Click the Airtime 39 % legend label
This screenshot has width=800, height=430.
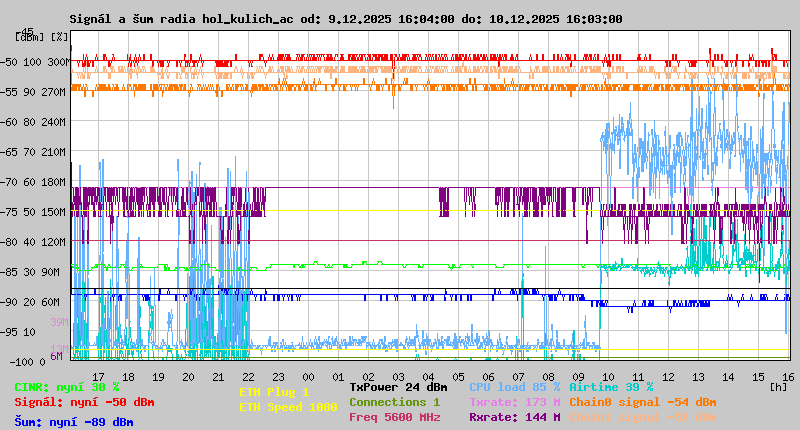pyautogui.click(x=611, y=386)
